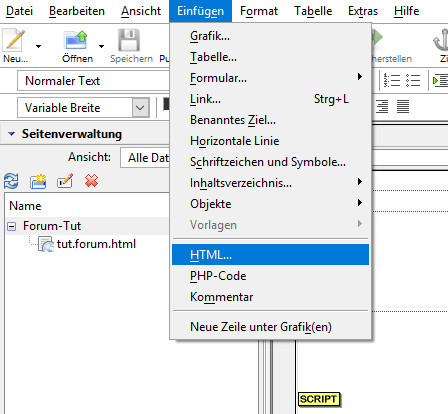Choose Link... menu entry
The width and height of the screenshot is (448, 414).
coord(270,99)
